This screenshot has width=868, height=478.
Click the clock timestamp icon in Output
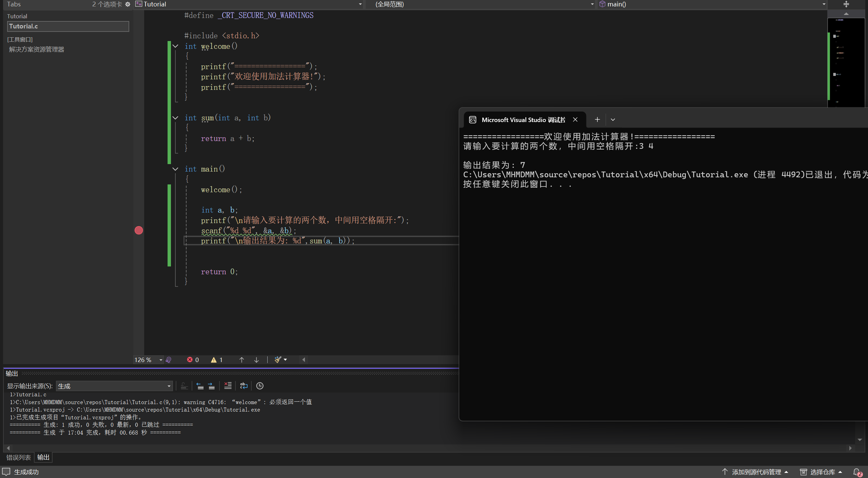click(x=260, y=386)
